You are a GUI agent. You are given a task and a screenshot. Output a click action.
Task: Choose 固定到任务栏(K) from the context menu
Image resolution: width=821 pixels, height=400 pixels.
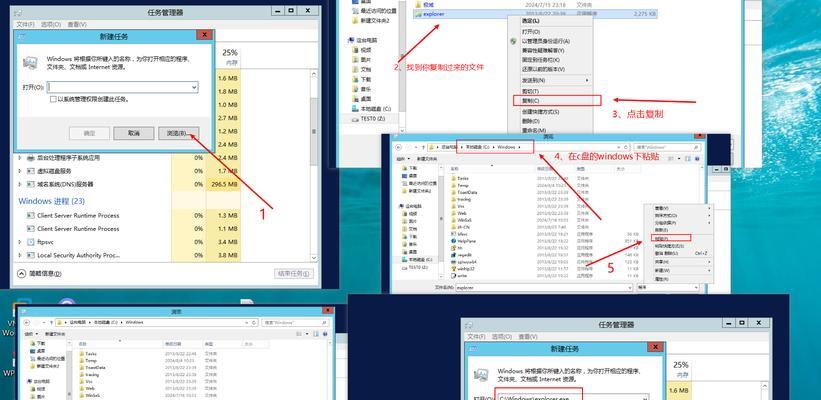(543, 60)
